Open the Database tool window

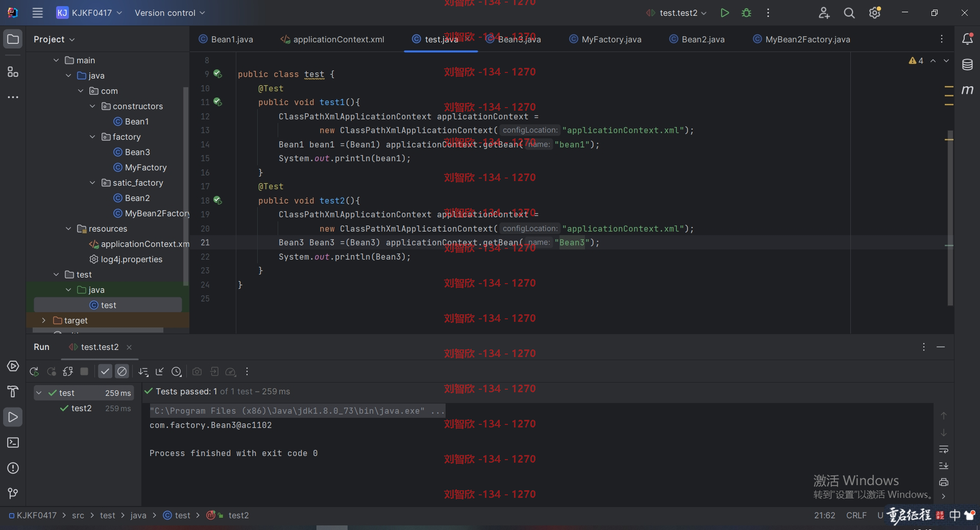pos(967,64)
